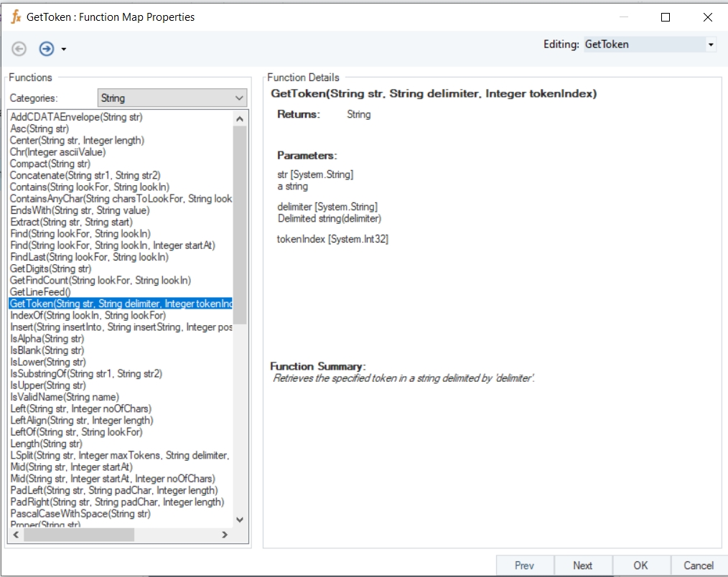
Task: Click the back navigation arrow icon
Action: (x=19, y=49)
